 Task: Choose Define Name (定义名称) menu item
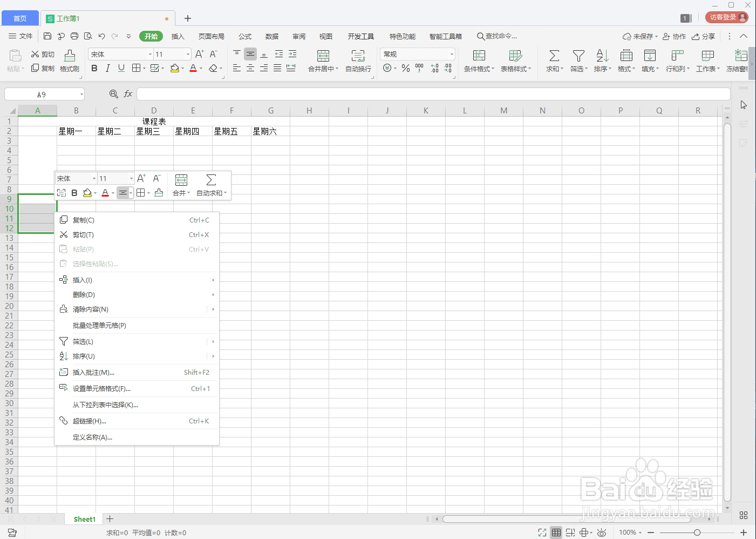[137, 437]
